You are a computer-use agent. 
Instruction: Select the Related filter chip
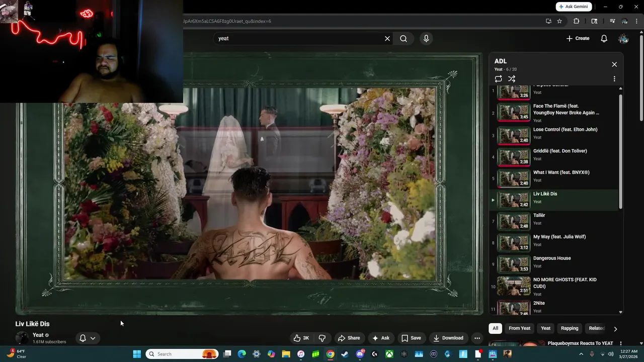[x=596, y=328]
